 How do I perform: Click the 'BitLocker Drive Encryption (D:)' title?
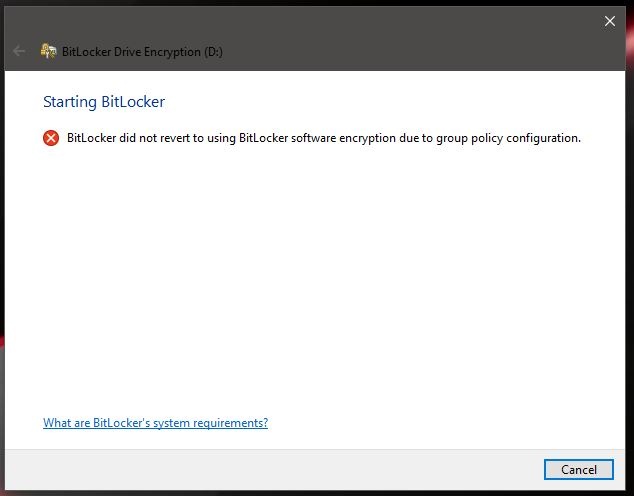pos(142,52)
